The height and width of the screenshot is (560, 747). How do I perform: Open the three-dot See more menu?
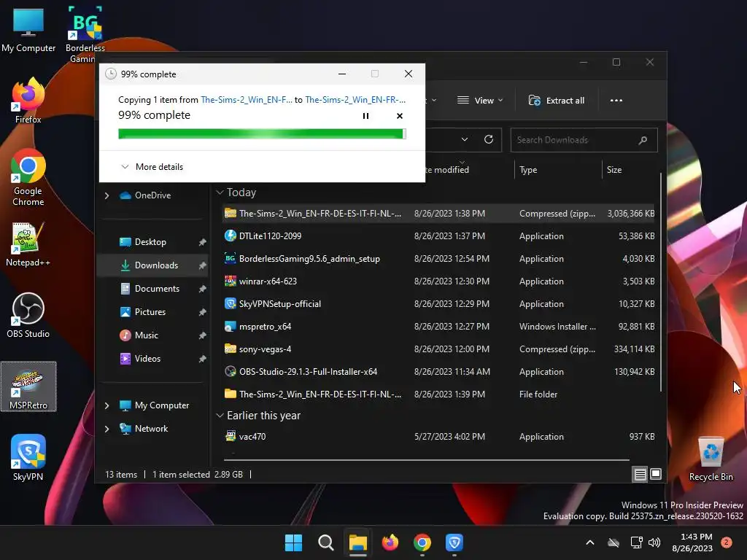coord(616,101)
